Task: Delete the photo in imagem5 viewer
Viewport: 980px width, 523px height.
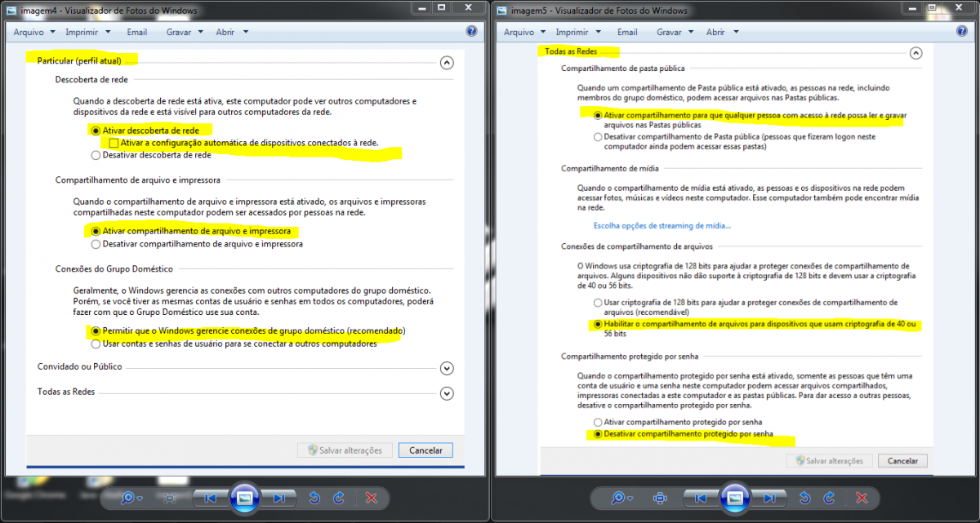Action: coord(861,498)
